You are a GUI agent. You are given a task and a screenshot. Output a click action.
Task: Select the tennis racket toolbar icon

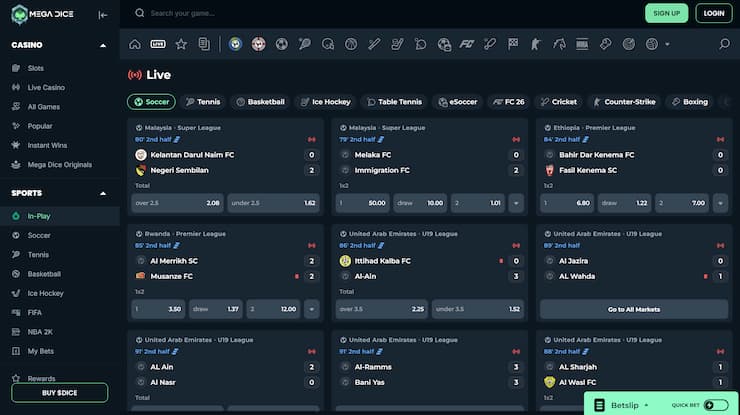pos(305,44)
